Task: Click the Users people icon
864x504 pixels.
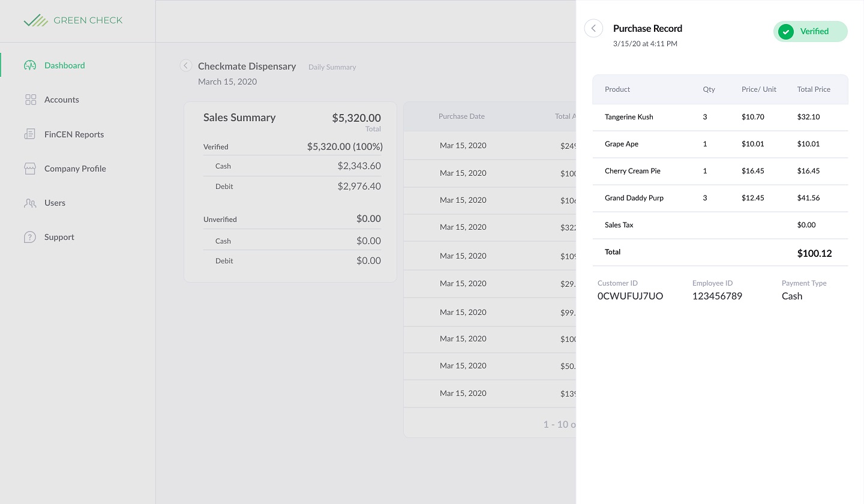Action: point(30,203)
